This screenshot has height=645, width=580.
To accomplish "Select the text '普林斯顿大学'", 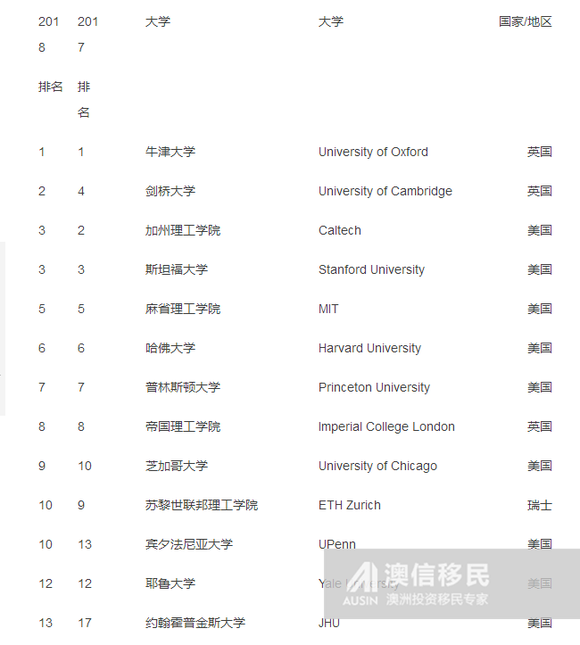I will tap(183, 387).
